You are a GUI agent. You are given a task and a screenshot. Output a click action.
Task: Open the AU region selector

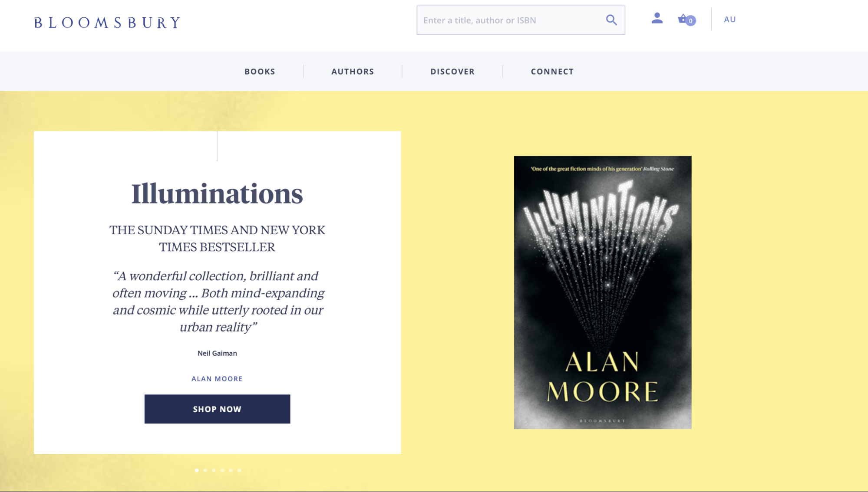729,20
